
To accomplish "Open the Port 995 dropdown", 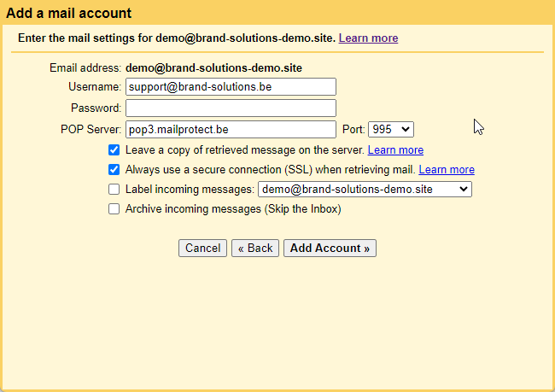I will pos(390,130).
